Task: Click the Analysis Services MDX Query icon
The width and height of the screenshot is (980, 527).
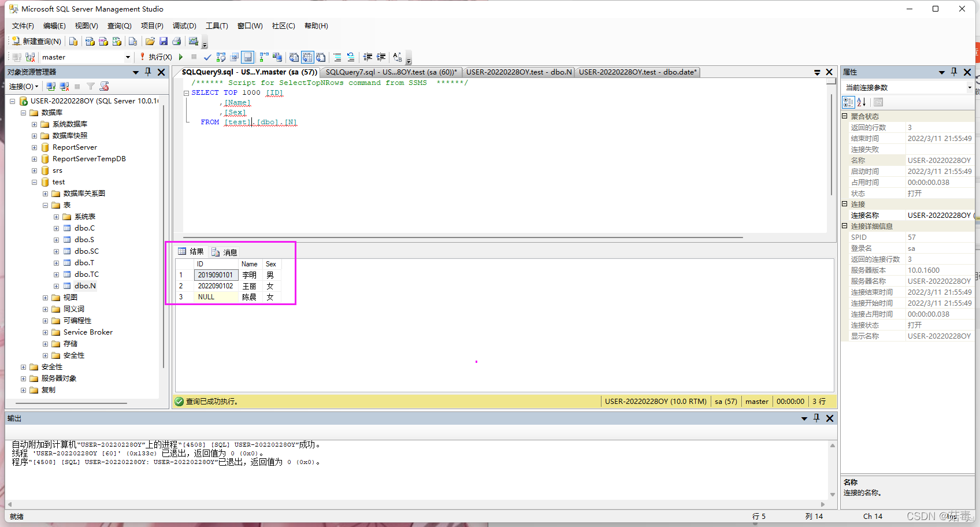Action: pyautogui.click(x=90, y=41)
